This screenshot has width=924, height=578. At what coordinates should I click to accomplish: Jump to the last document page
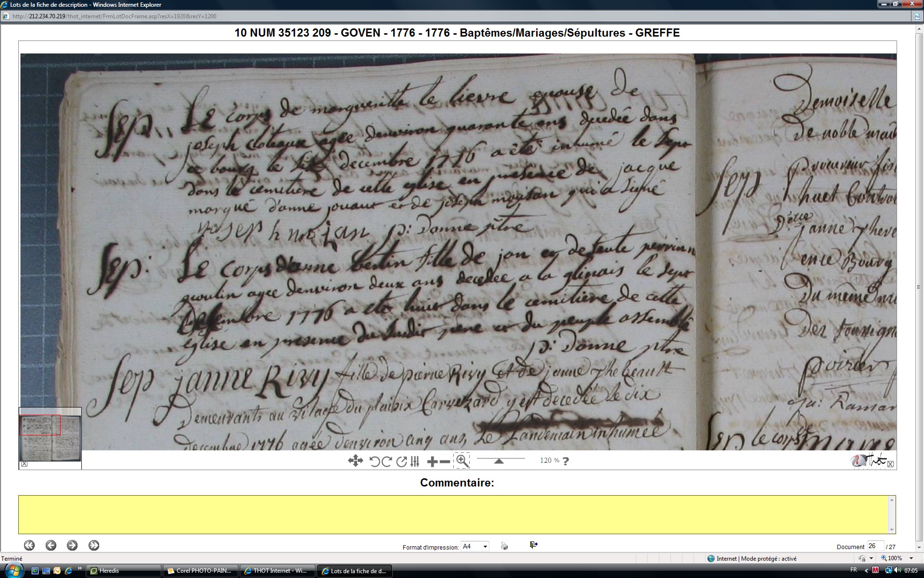coord(94,545)
